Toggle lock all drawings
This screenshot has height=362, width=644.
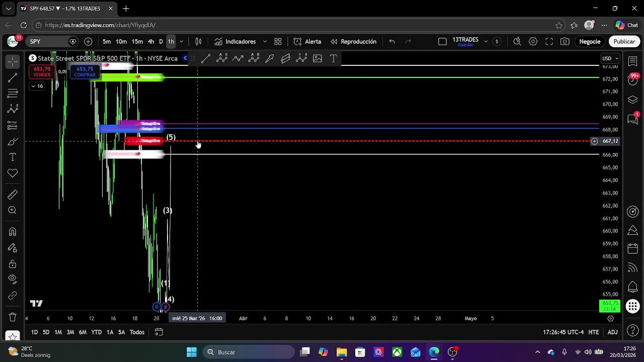point(13,264)
